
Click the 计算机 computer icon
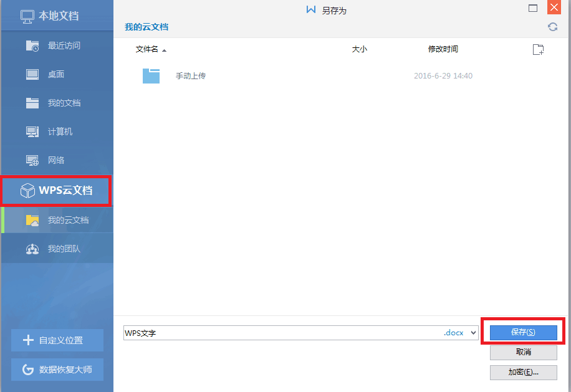click(32, 131)
